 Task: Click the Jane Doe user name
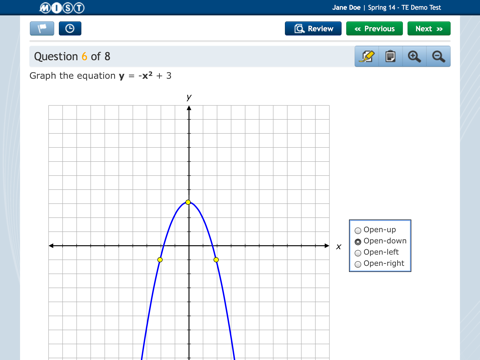click(x=346, y=8)
